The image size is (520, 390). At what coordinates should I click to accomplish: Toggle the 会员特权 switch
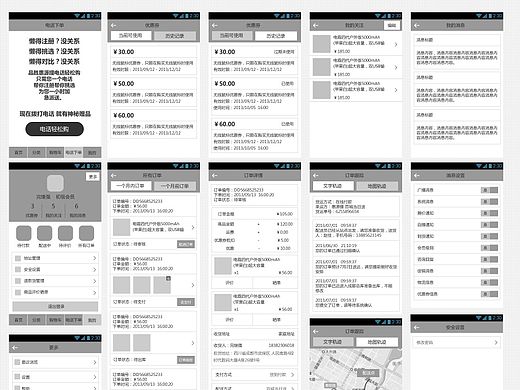pos(489,248)
